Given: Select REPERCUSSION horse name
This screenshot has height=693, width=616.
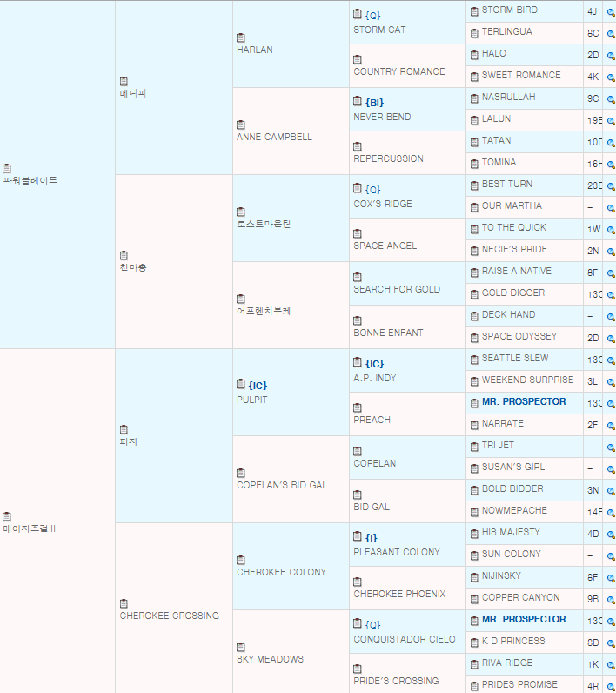Looking at the screenshot, I should click(x=388, y=158).
